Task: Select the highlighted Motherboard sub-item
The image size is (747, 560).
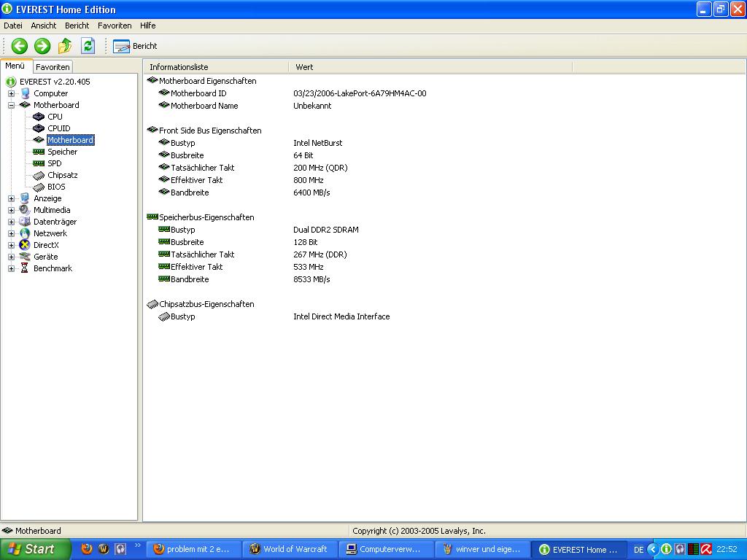Action: (x=71, y=140)
